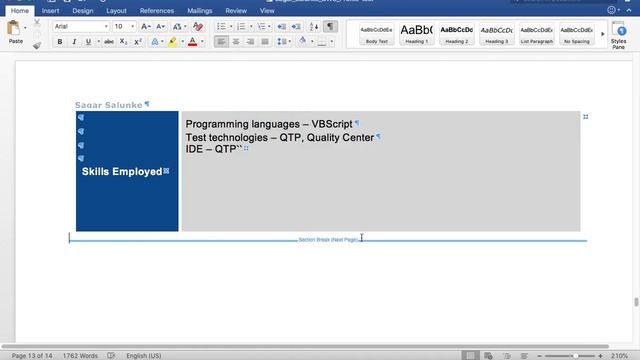640x360 pixels.
Task: Open the View tab
Action: point(267,11)
